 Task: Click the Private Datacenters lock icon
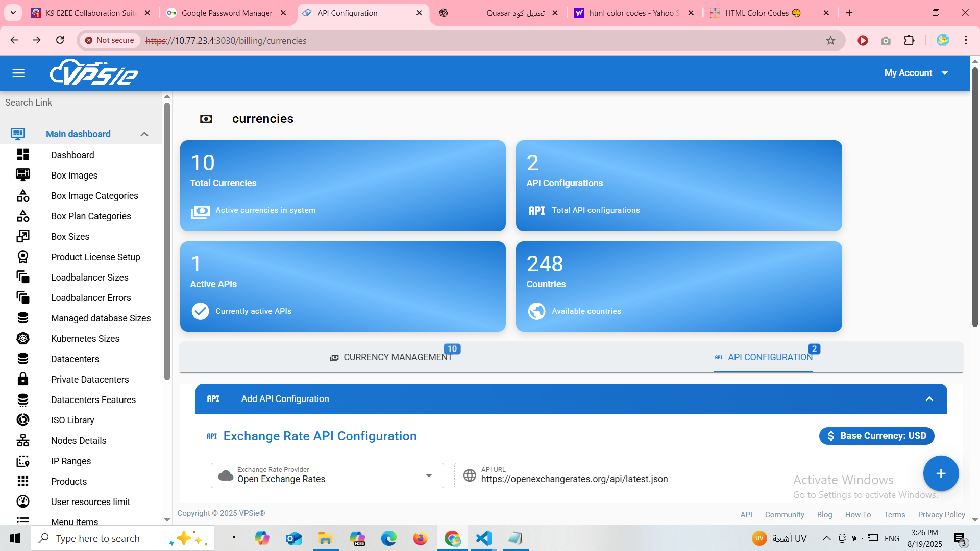point(23,379)
